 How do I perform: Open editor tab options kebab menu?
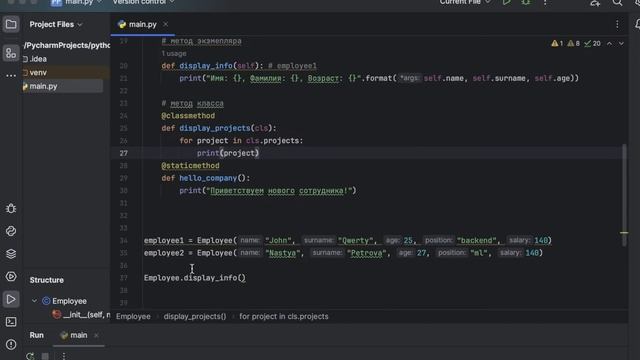tap(617, 24)
